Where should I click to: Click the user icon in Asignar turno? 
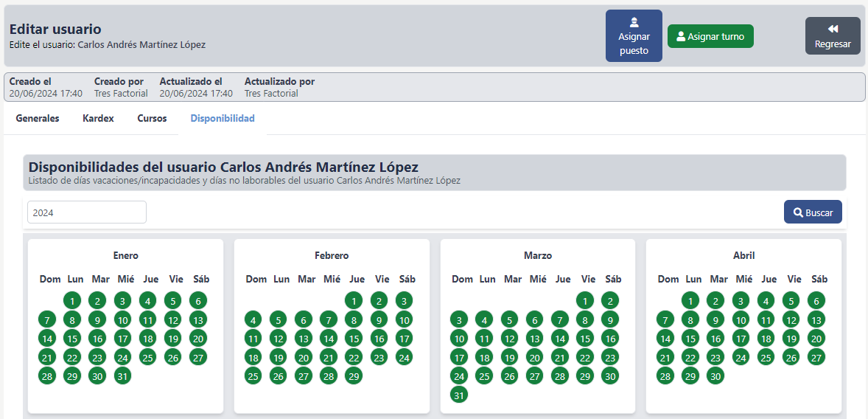click(681, 36)
